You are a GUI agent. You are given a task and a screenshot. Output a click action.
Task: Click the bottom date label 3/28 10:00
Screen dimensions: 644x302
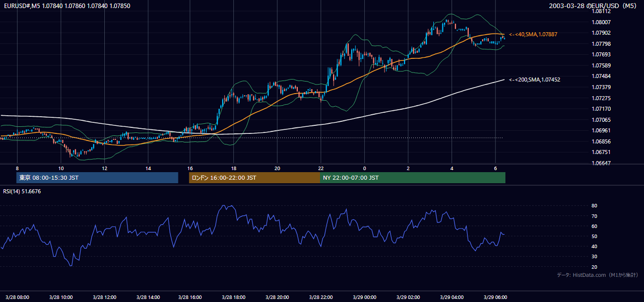click(61, 297)
